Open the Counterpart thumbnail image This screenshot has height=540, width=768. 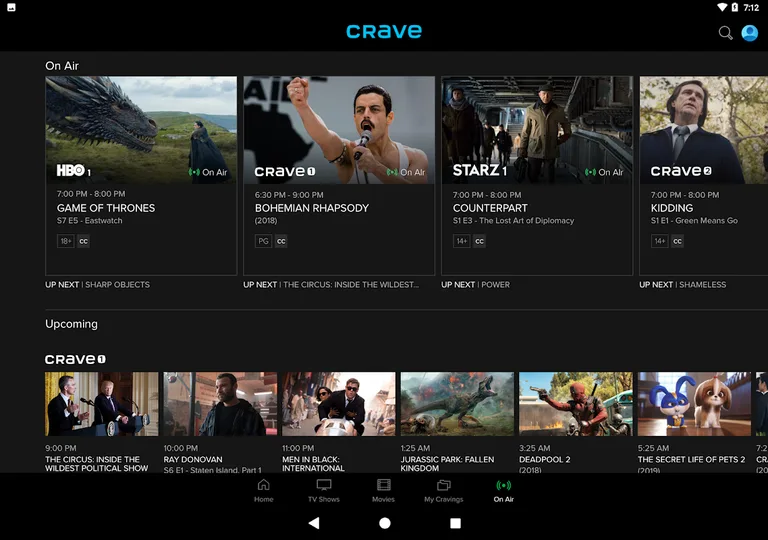point(537,130)
